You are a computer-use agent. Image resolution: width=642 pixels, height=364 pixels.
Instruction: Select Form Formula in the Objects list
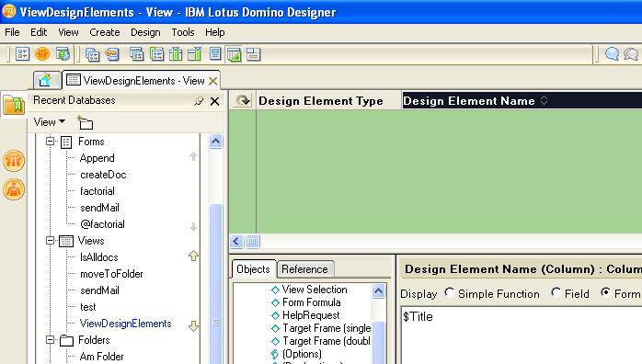[311, 302]
